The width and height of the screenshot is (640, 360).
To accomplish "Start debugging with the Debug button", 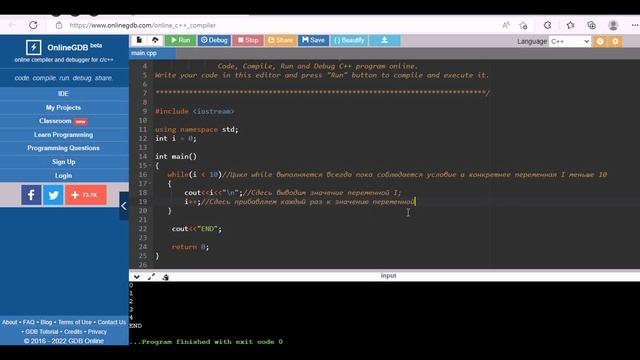I will (x=214, y=40).
